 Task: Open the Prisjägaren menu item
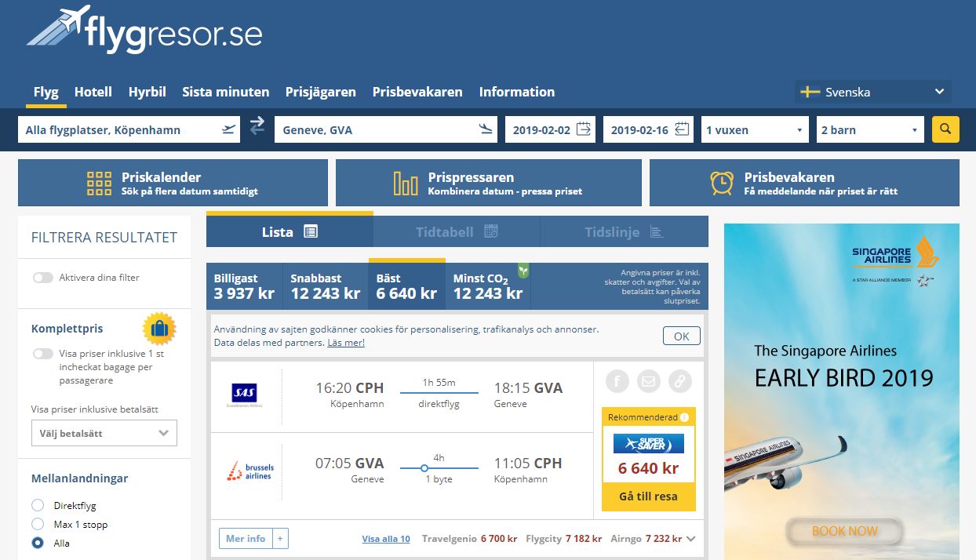(x=321, y=92)
